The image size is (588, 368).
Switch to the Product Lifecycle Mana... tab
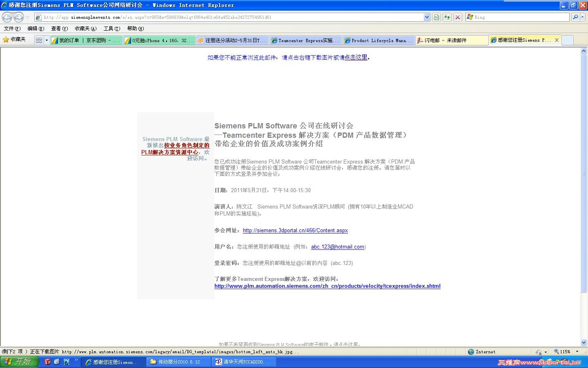pos(379,40)
